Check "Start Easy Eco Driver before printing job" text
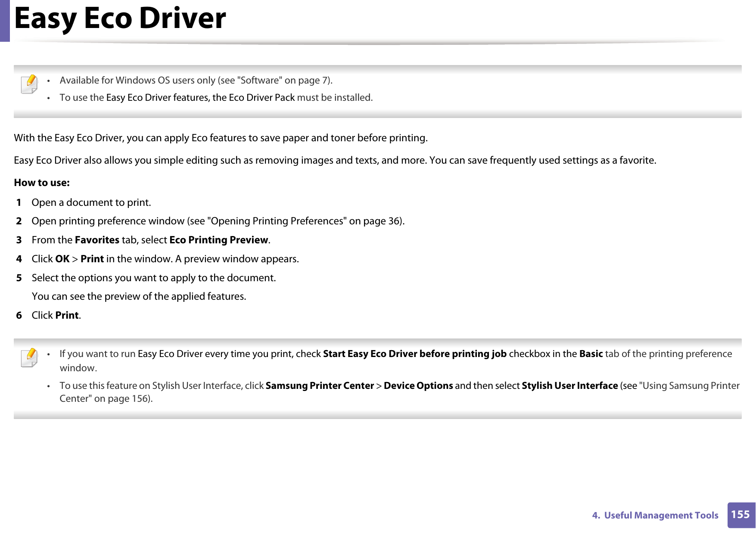This screenshot has width=756, height=534. pos(414,354)
